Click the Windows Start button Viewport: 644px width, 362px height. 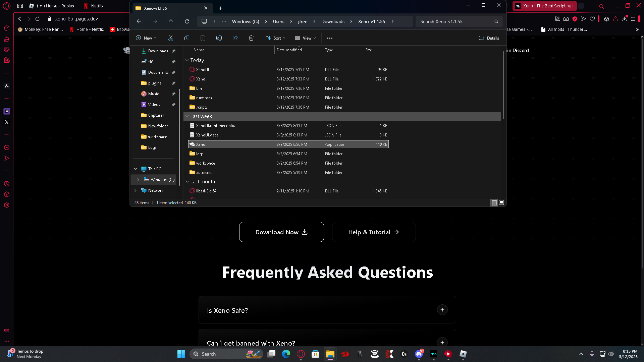coord(181,354)
